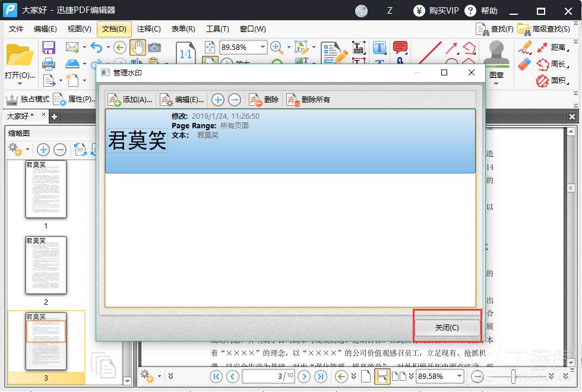Zoom out thumbnails with minus icon
The width and height of the screenshot is (582, 392).
60,150
